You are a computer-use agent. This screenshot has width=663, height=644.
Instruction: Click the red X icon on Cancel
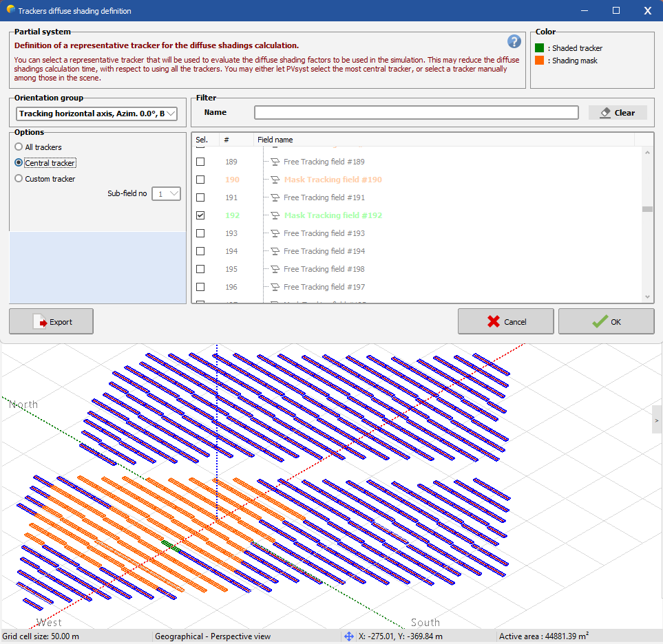[x=493, y=321]
